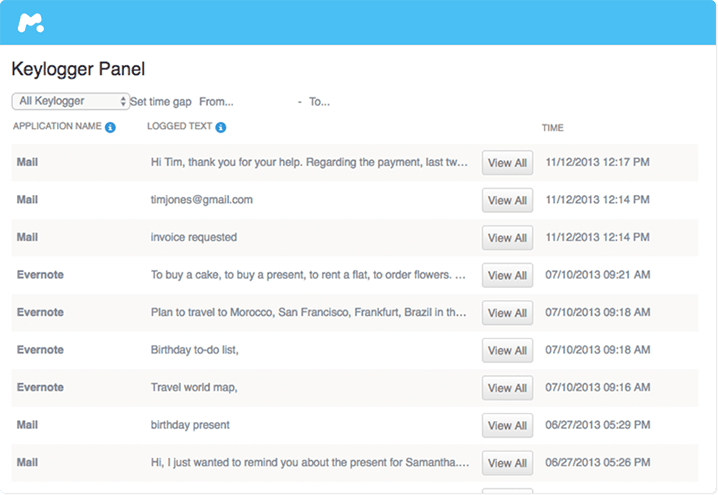Image resolution: width=718 pixels, height=495 pixels.
Task: Click the mSpy logo icon in header
Action: pyautogui.click(x=31, y=23)
